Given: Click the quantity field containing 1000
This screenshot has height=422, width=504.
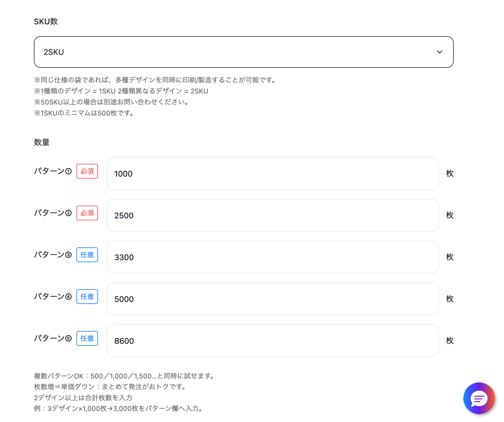Looking at the screenshot, I should [273, 173].
